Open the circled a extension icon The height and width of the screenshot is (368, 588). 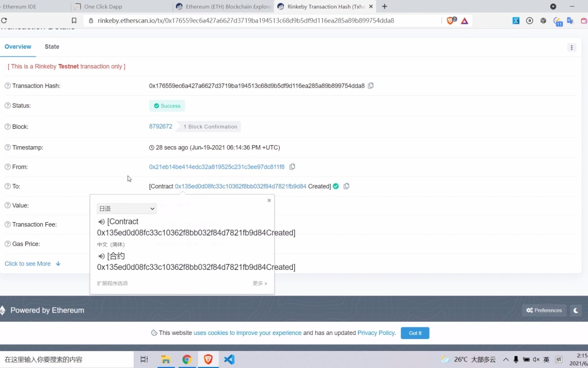pyautogui.click(x=529, y=21)
